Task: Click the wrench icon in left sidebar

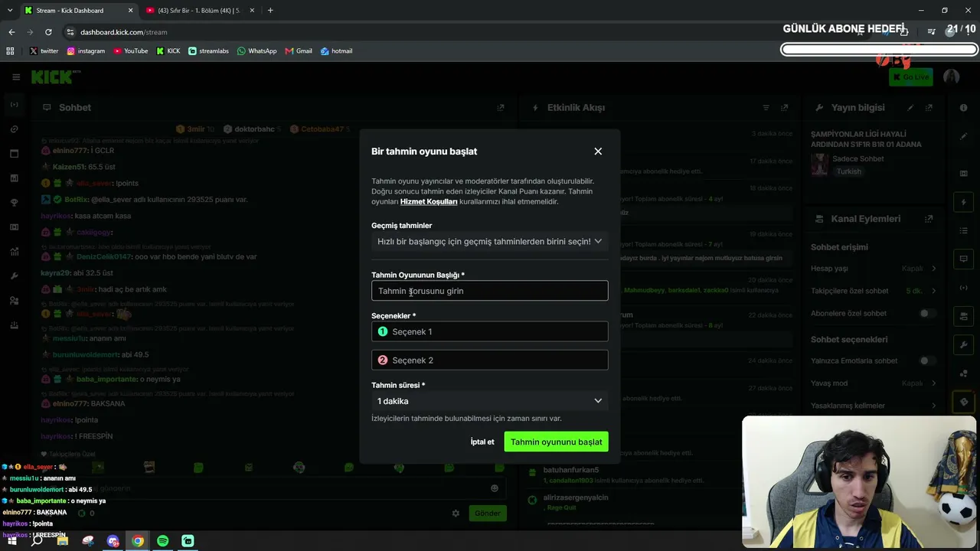Action: coord(15,276)
